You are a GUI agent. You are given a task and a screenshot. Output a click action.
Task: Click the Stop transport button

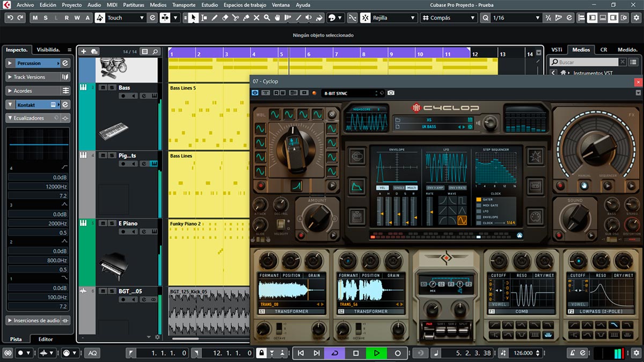pyautogui.click(x=355, y=353)
